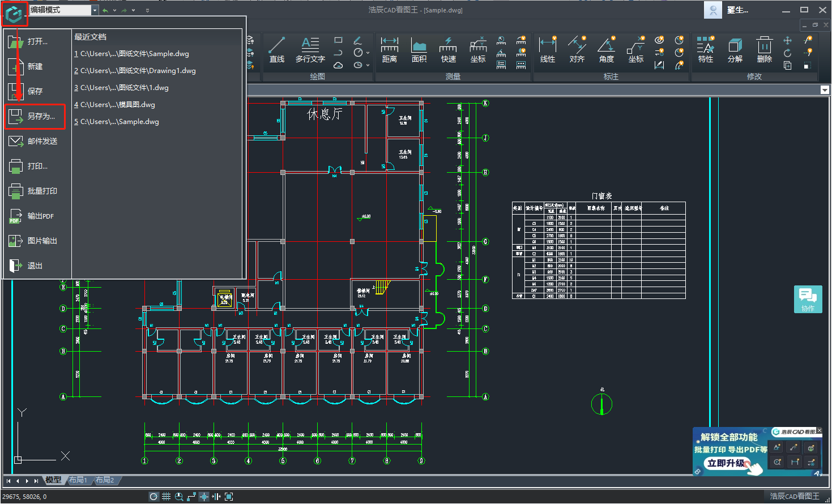Switch to the 布局1 layout tab
The height and width of the screenshot is (504, 832).
(78, 480)
